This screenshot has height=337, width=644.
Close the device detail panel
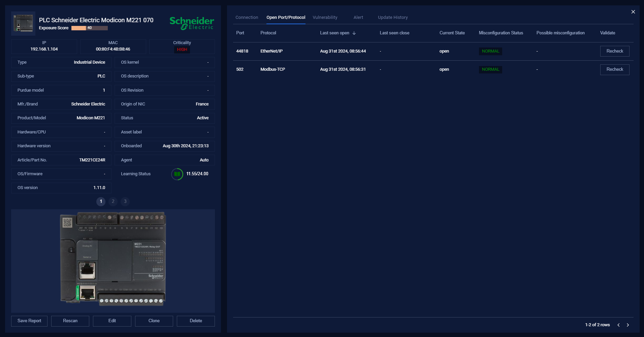pos(633,12)
